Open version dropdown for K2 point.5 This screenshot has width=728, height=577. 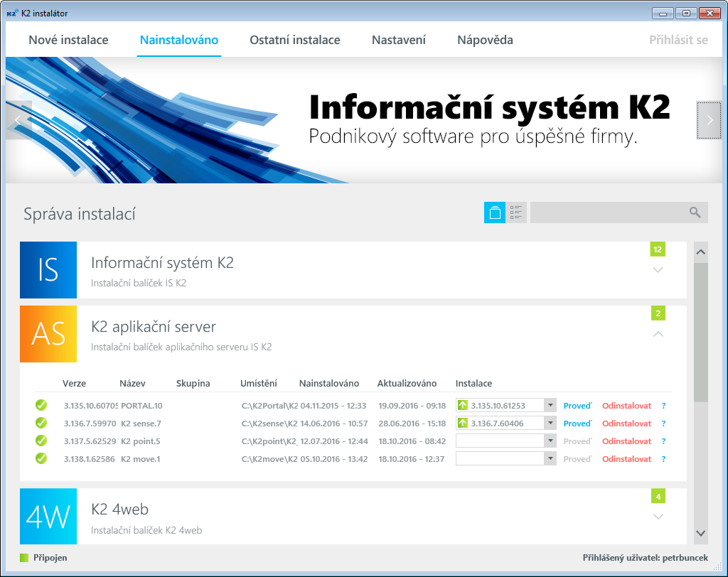pos(550,441)
